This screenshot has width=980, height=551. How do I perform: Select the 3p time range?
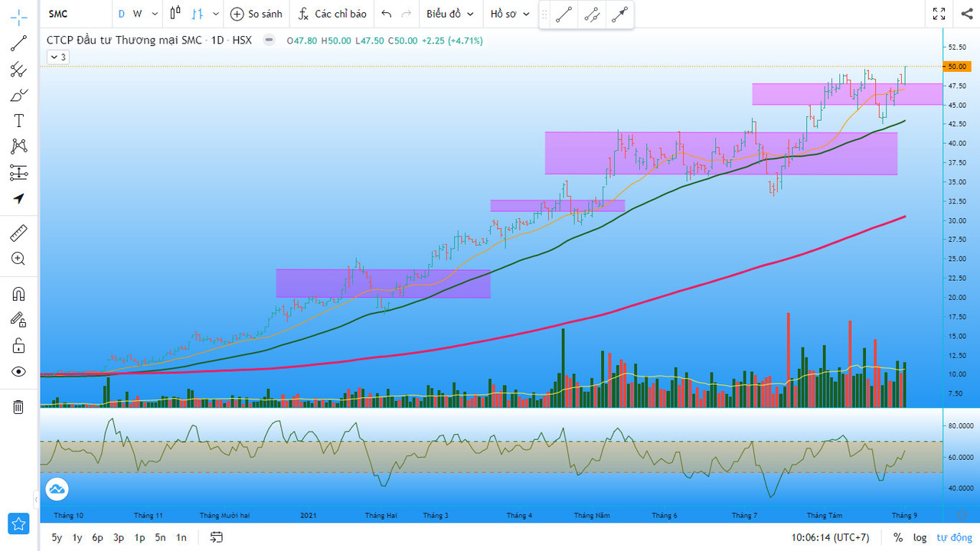(119, 537)
